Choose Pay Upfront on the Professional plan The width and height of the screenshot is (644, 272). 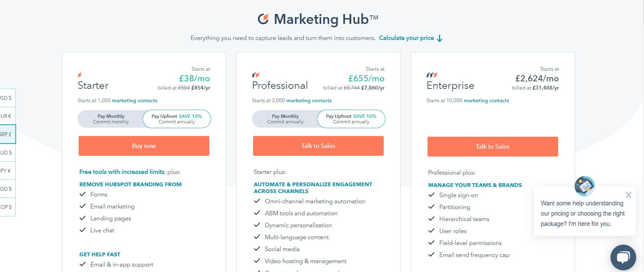coord(351,119)
